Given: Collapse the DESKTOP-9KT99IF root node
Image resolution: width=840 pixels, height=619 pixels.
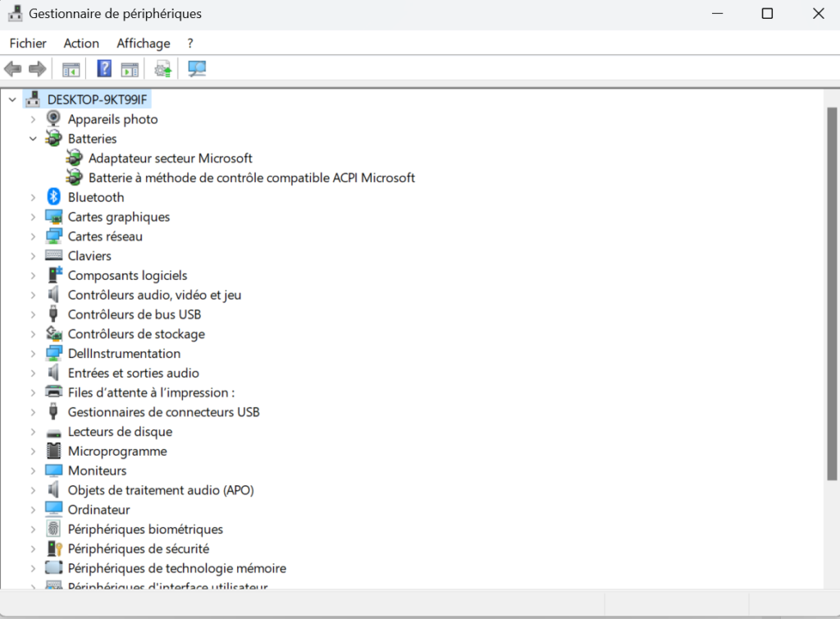Looking at the screenshot, I should click(x=12, y=99).
